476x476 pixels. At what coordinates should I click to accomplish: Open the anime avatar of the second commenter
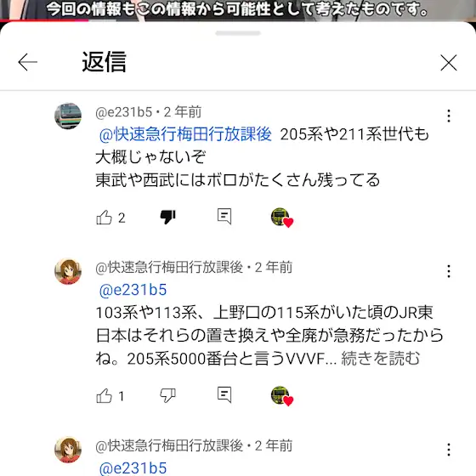[x=68, y=271]
